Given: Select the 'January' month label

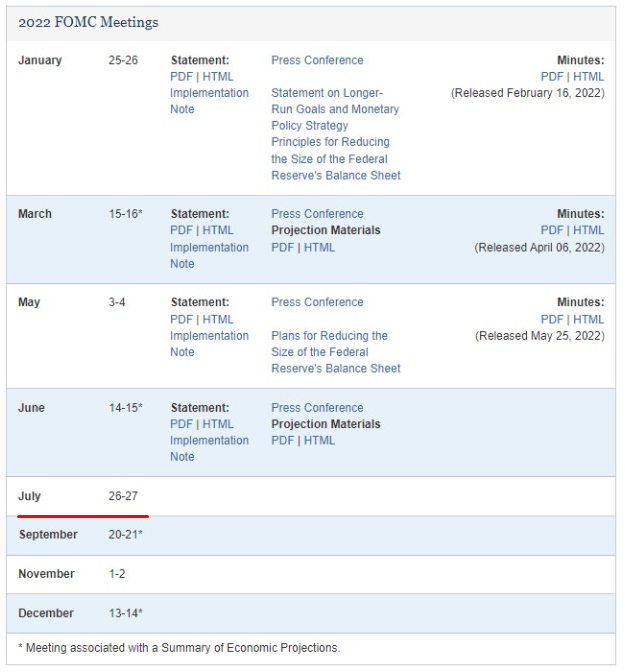Looking at the screenshot, I should click(40, 60).
